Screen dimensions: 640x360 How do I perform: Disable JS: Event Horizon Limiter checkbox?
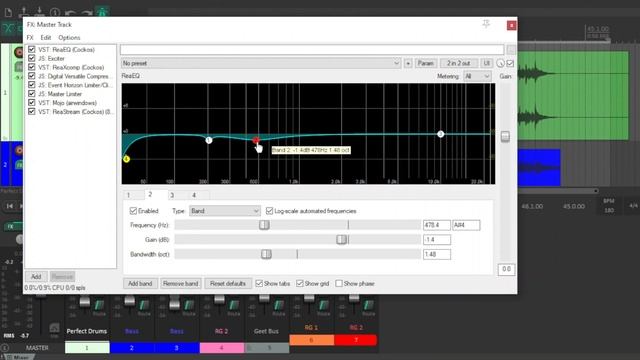(x=31, y=85)
